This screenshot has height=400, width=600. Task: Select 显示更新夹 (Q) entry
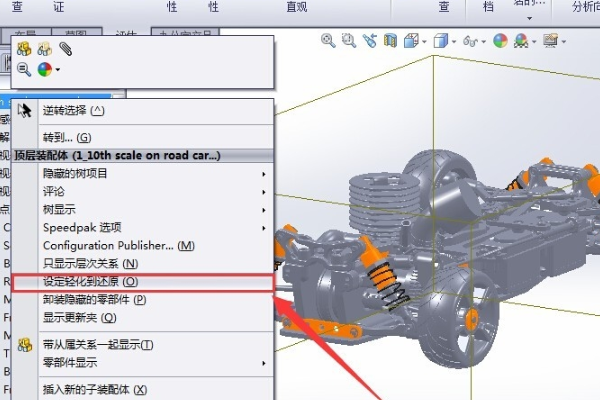pos(143,317)
